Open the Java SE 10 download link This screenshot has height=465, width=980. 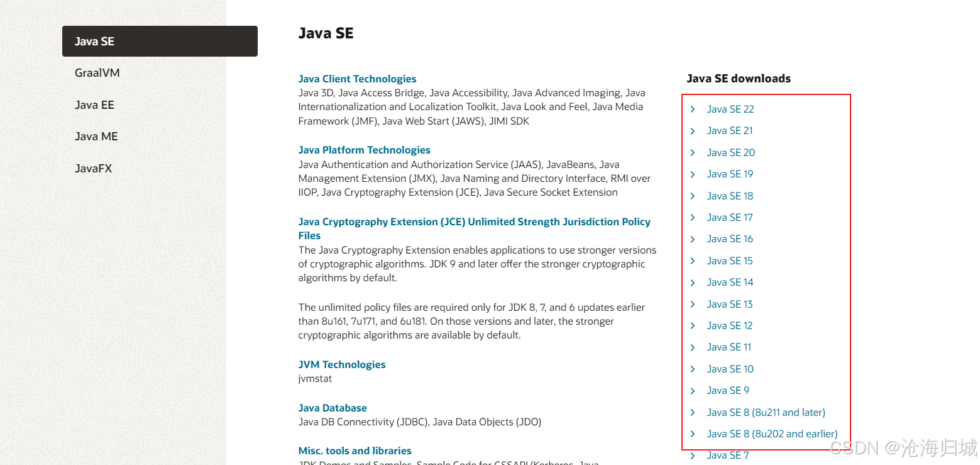click(x=730, y=369)
